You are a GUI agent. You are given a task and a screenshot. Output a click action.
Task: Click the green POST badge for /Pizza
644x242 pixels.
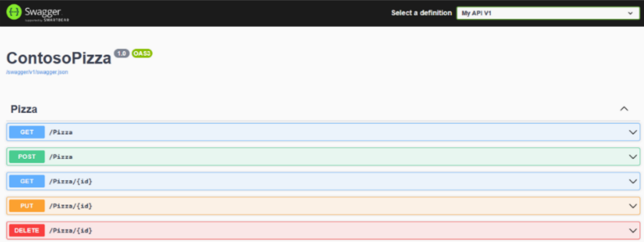(27, 156)
